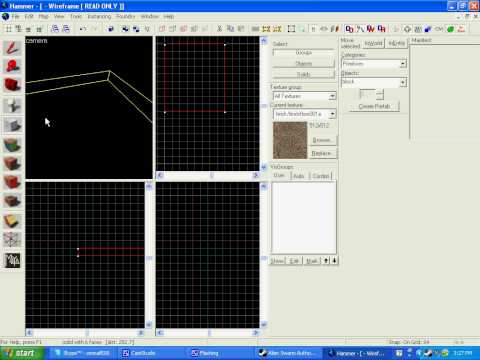Click the Save Window State toolbar icon
The width and height of the screenshot is (480, 360).
point(66,29)
